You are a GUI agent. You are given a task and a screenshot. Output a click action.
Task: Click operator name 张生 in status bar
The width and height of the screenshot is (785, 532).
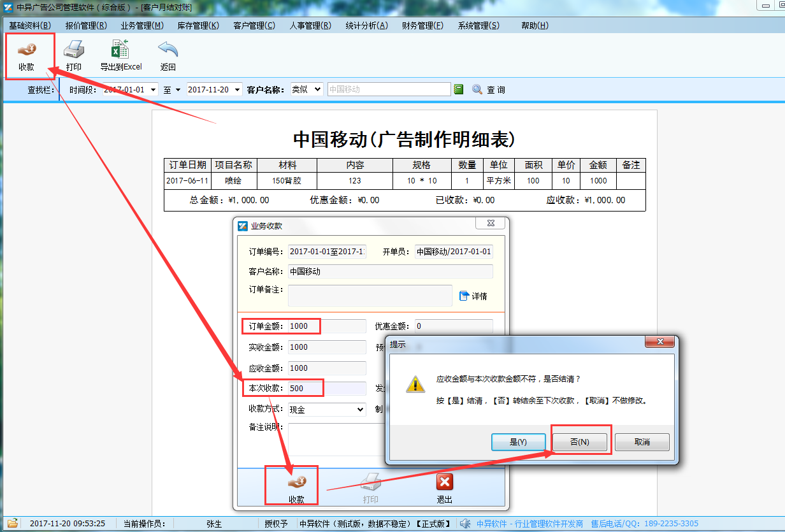(x=214, y=524)
